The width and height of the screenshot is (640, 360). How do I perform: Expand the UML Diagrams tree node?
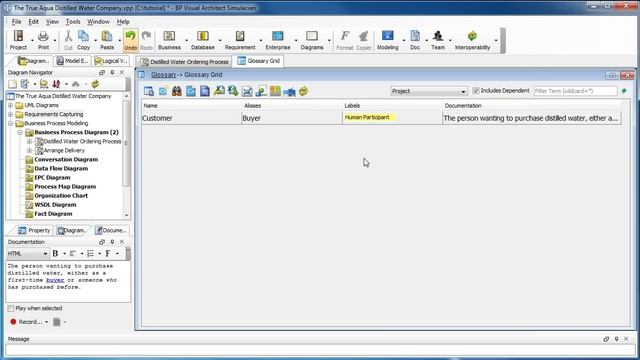pos(11,105)
